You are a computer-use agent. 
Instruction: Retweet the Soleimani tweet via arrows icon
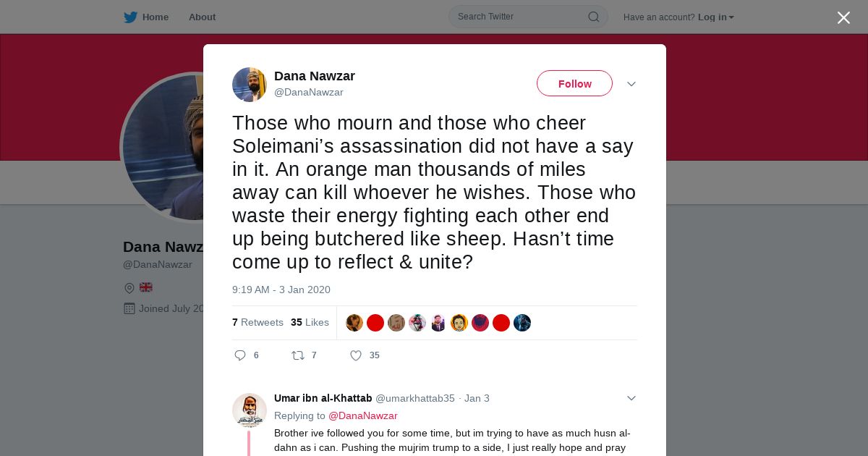coord(298,355)
